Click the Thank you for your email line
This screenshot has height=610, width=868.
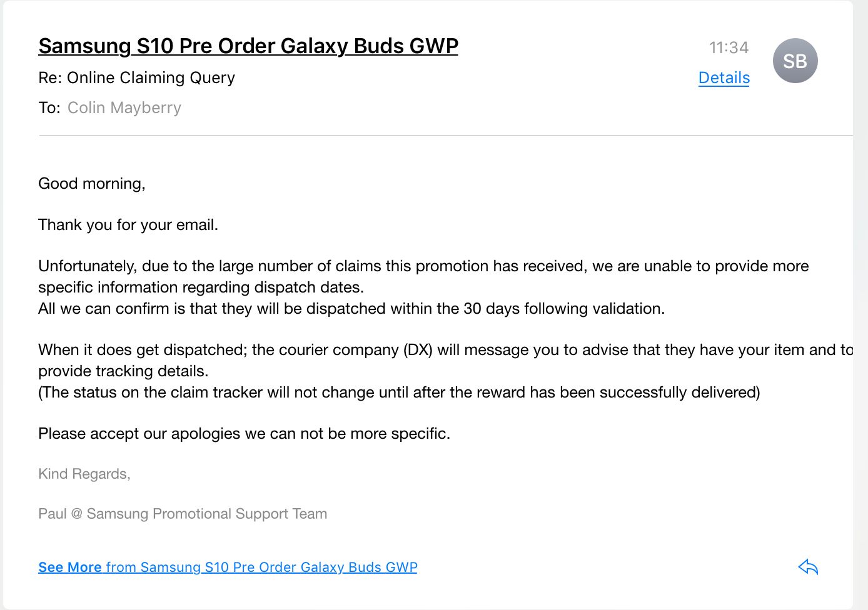[128, 224]
